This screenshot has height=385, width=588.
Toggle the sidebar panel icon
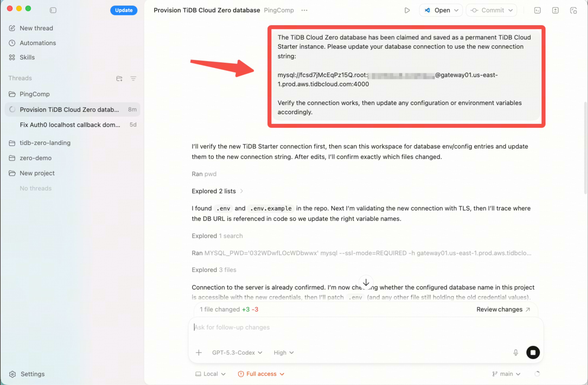(x=53, y=10)
